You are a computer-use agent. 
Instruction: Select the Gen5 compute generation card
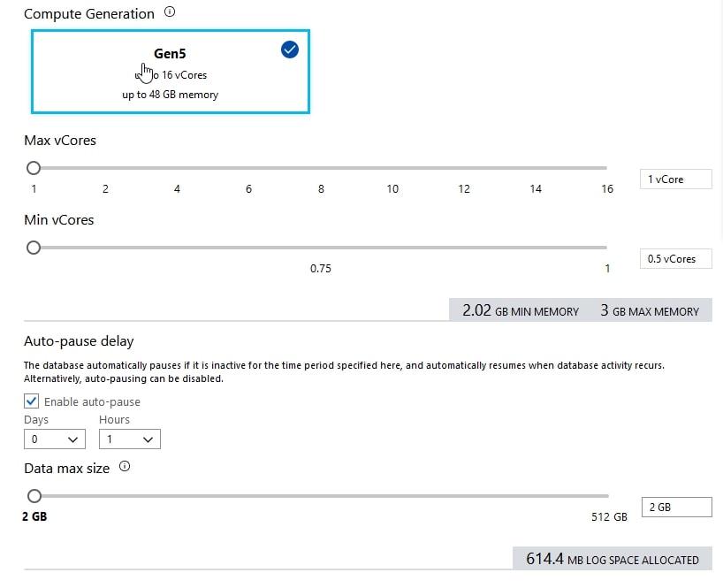click(171, 72)
